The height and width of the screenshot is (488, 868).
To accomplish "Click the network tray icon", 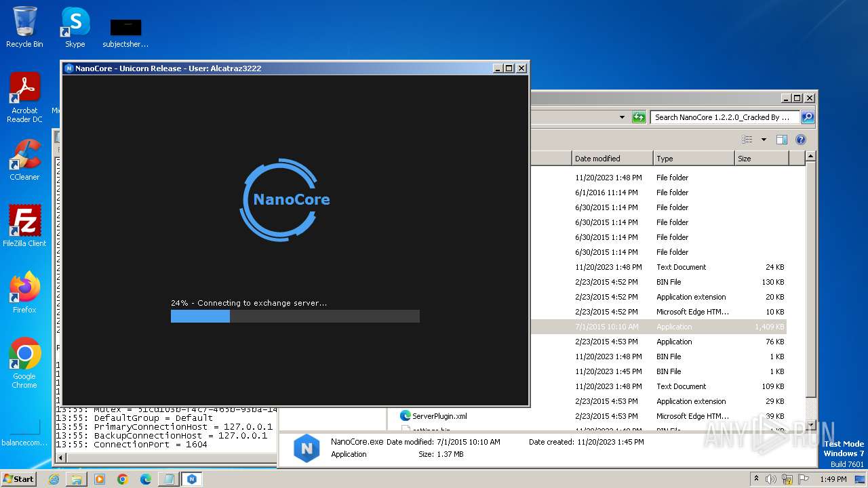I will 789,479.
